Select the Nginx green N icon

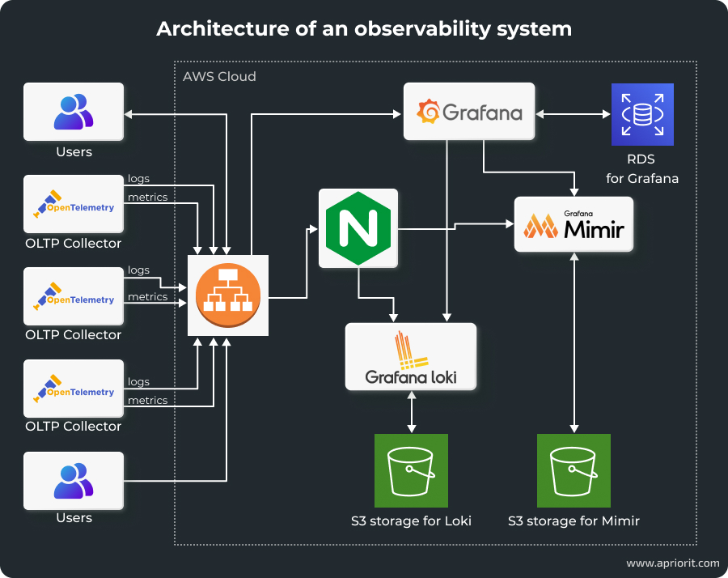click(x=358, y=227)
